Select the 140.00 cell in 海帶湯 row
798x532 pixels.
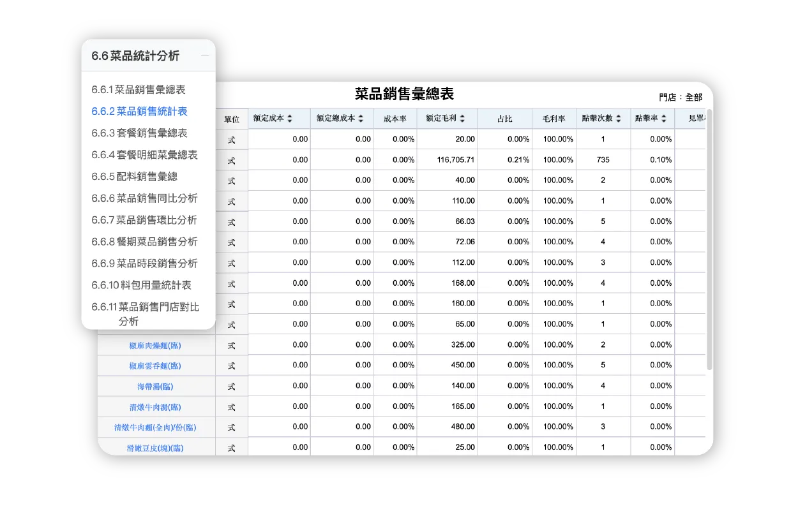pyautogui.click(x=447, y=386)
